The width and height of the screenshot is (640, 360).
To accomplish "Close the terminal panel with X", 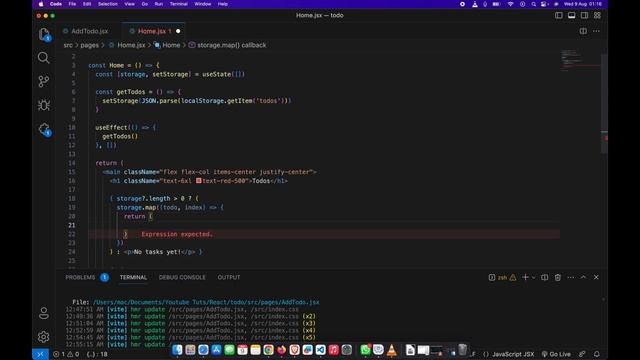I will coord(596,277).
